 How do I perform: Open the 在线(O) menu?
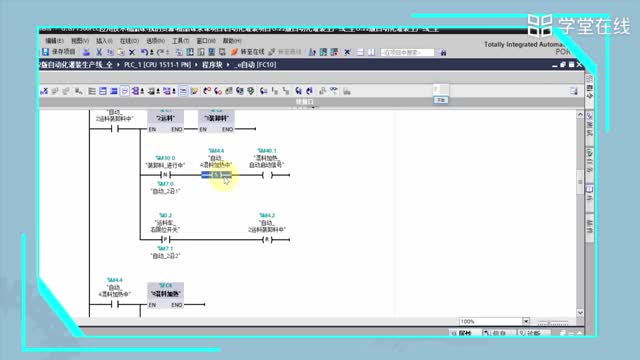(129, 41)
